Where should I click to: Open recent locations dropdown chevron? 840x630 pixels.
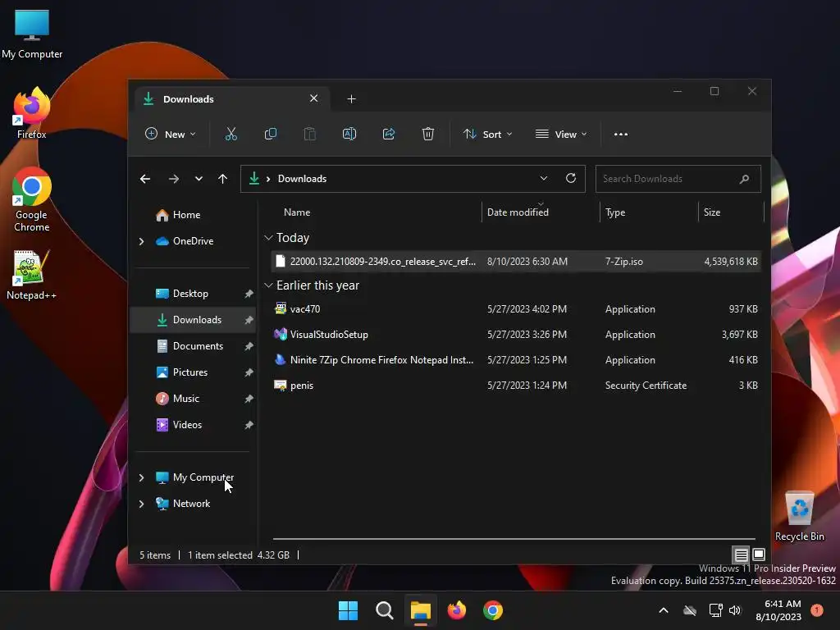(199, 179)
